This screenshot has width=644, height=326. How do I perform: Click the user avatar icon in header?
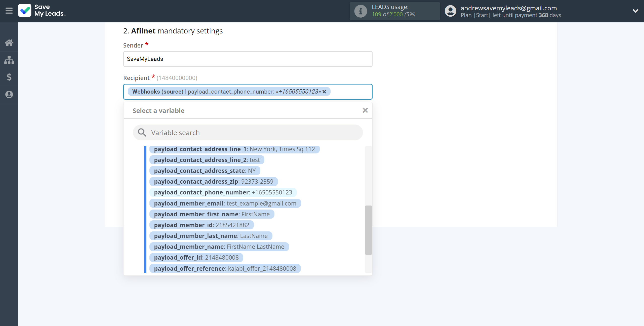(450, 11)
